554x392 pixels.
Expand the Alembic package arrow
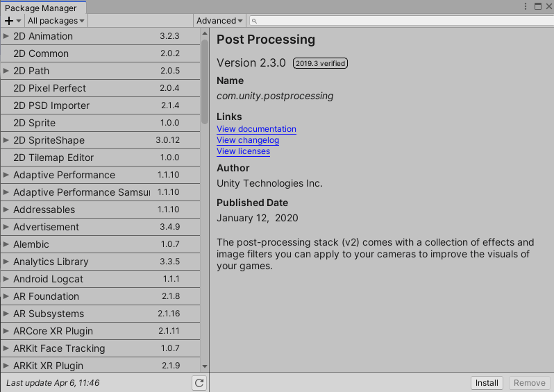tap(6, 244)
